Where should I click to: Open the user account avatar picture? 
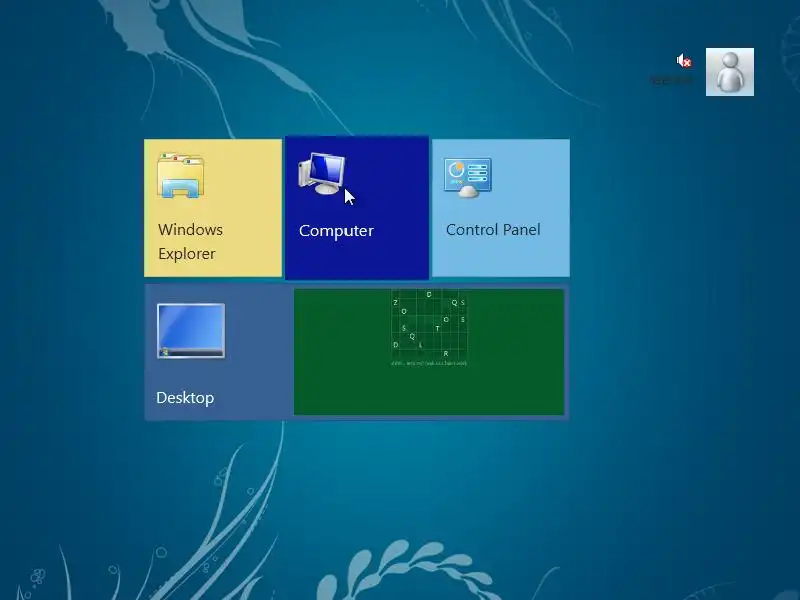(730, 72)
